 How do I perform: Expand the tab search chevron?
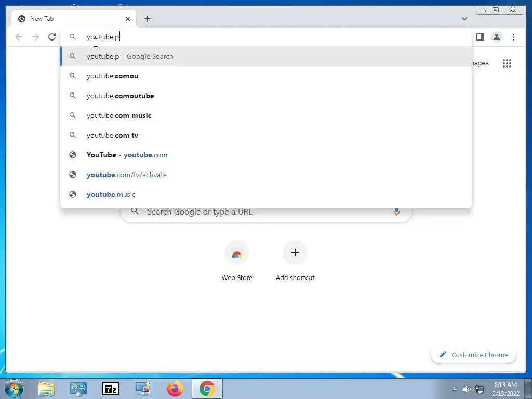464,19
